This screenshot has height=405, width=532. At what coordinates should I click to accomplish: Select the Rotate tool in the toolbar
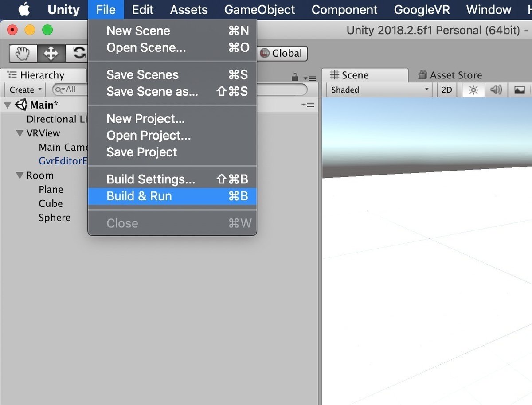click(x=78, y=54)
